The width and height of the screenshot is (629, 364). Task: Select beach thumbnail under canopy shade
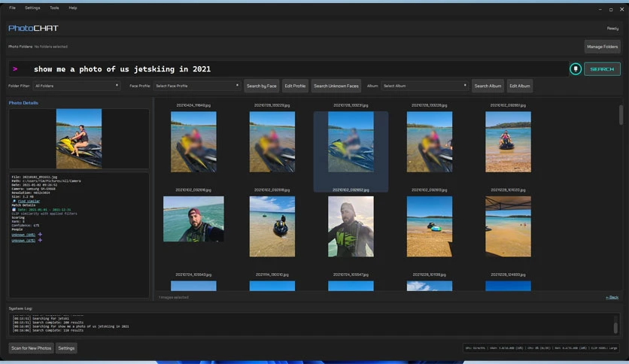coord(508,226)
